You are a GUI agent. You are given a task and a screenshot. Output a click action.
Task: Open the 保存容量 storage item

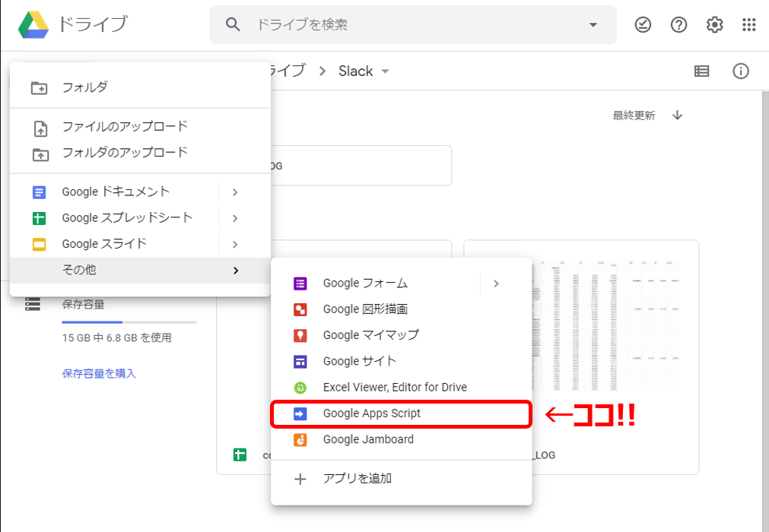click(84, 304)
